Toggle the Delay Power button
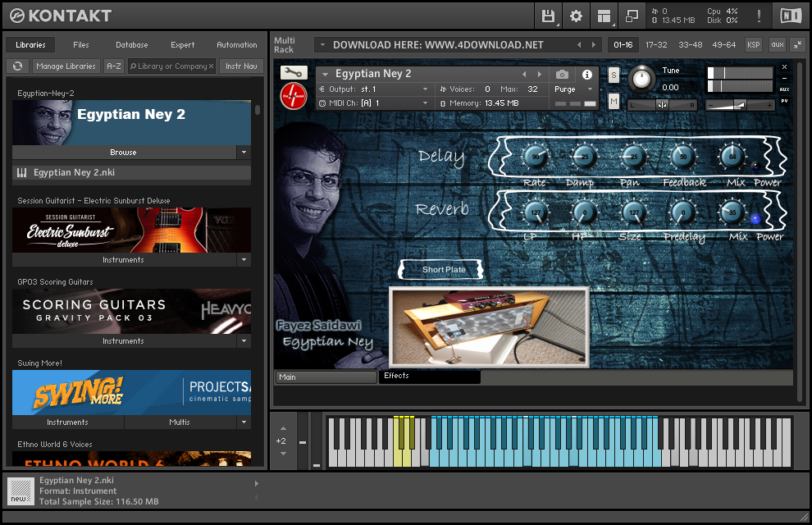Viewport: 812px width, 525px height. (x=755, y=167)
